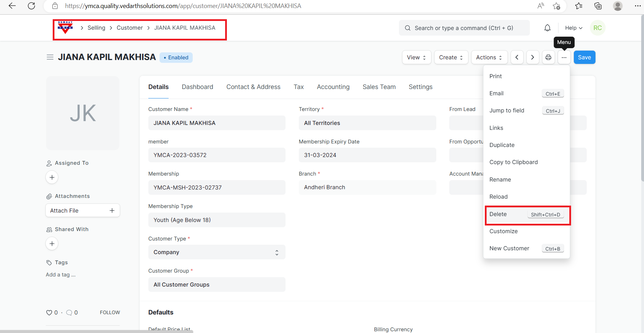Click the search or command input bar

tap(464, 28)
